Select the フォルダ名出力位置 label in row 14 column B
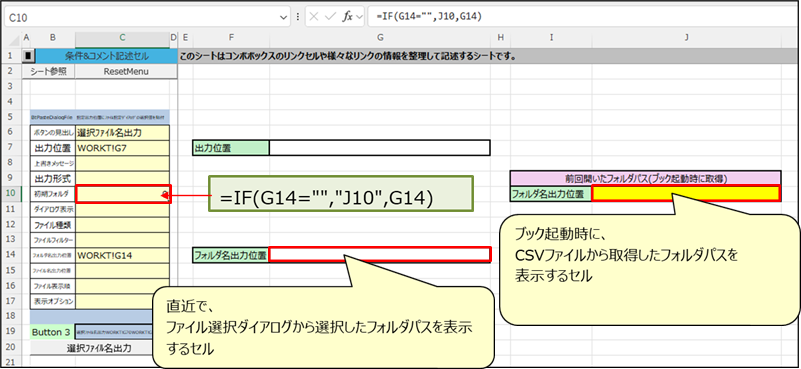The height and width of the screenshot is (369, 801). point(53,255)
